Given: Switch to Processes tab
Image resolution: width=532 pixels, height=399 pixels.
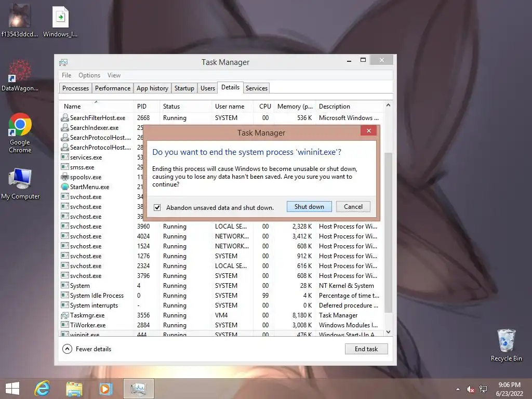Looking at the screenshot, I should pyautogui.click(x=75, y=88).
